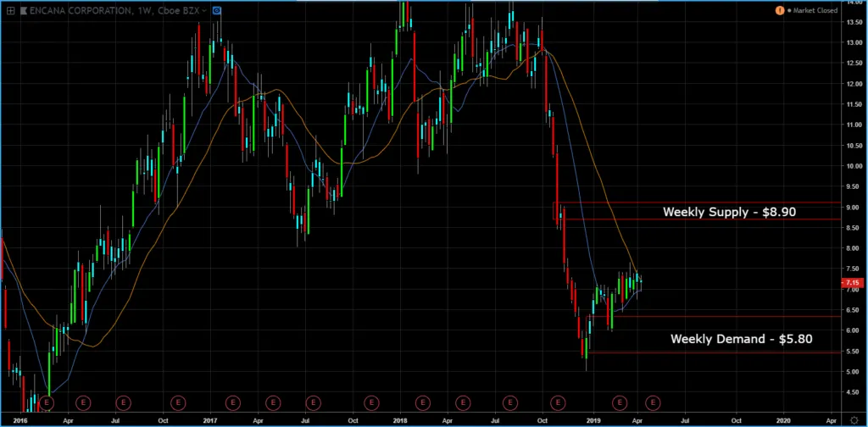
Task: Click the 2020 label on the time axis
Action: pyautogui.click(x=784, y=420)
